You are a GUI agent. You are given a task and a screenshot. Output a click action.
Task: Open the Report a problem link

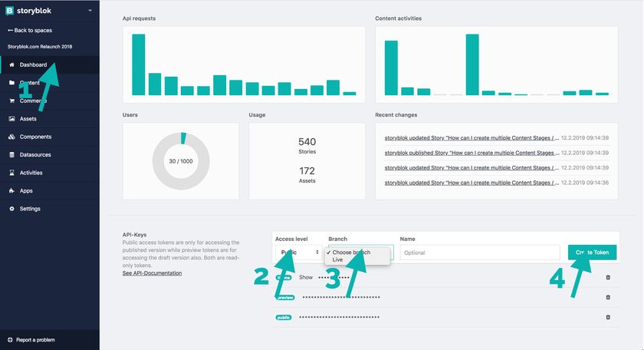tap(35, 340)
